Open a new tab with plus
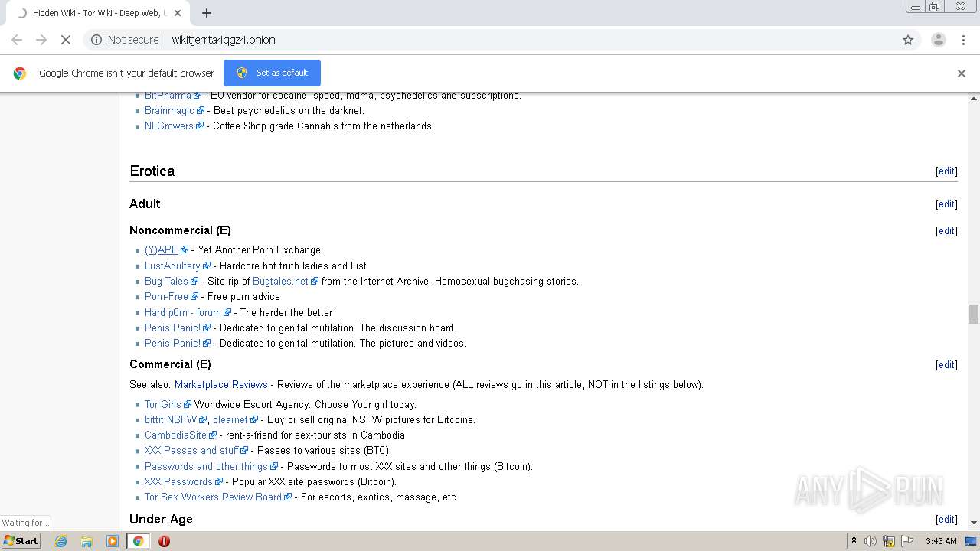 click(207, 13)
